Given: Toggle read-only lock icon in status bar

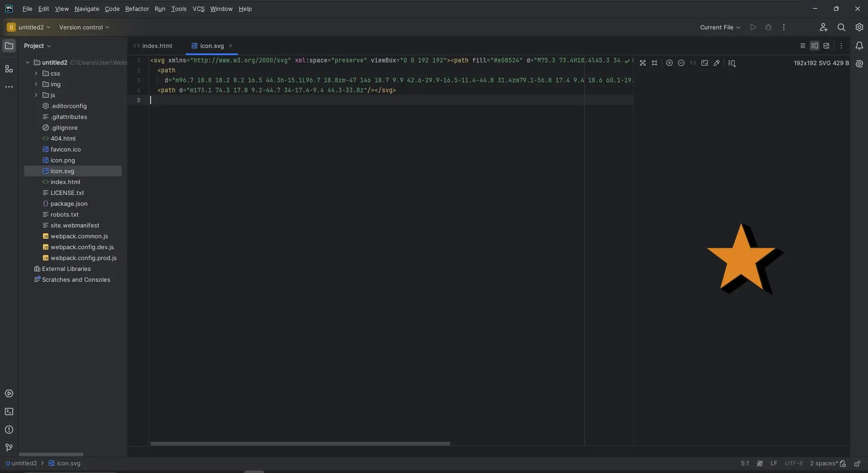Looking at the screenshot, I should [x=857, y=463].
